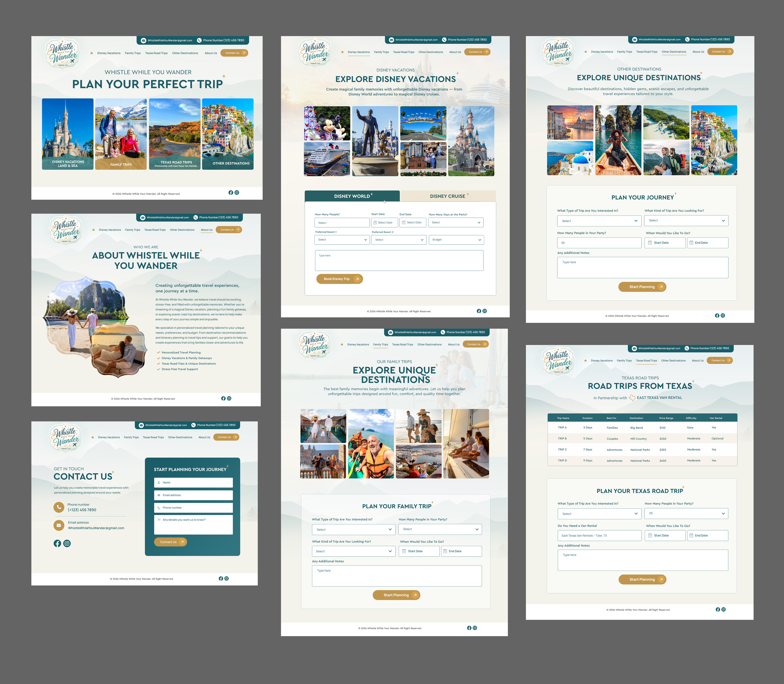The image size is (784, 684).
Task: Open trip type dropdown in Texas Road Trip form
Action: tap(600, 514)
